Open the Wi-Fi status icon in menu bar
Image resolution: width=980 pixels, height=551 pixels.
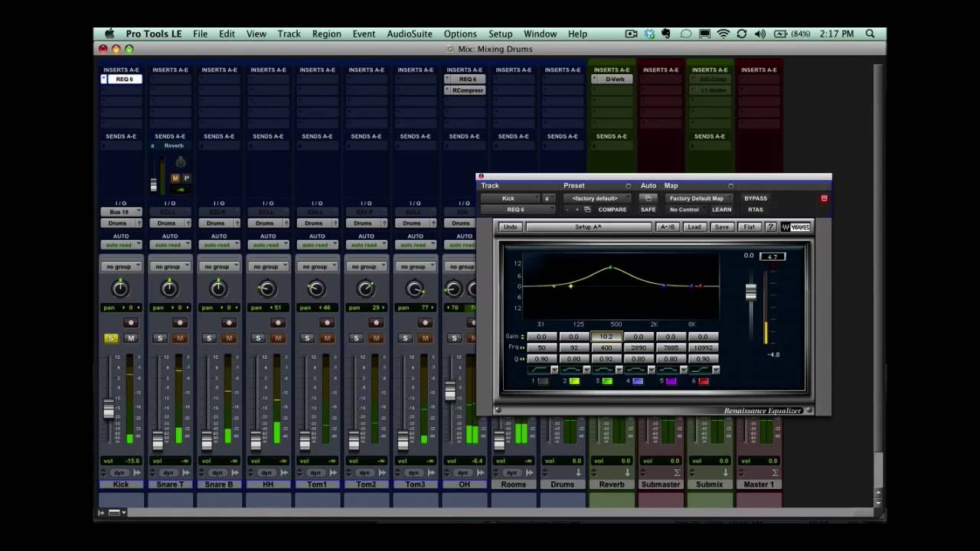pyautogui.click(x=724, y=34)
